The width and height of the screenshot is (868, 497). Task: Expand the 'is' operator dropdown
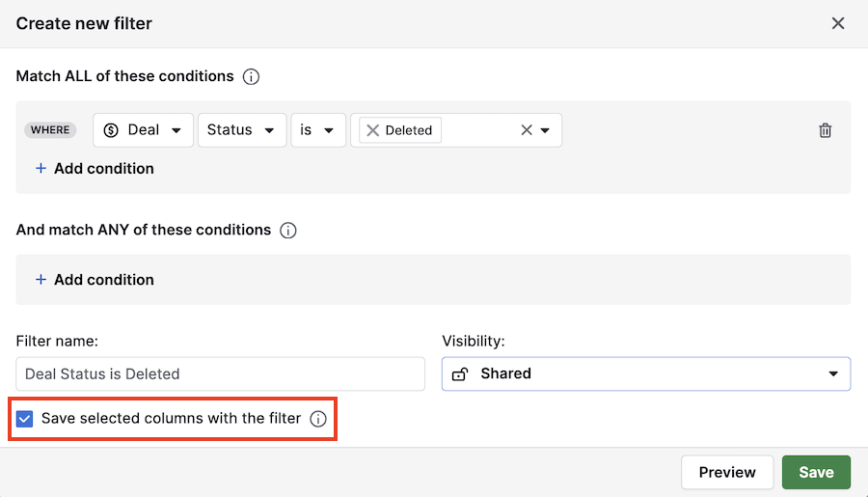[x=317, y=130]
